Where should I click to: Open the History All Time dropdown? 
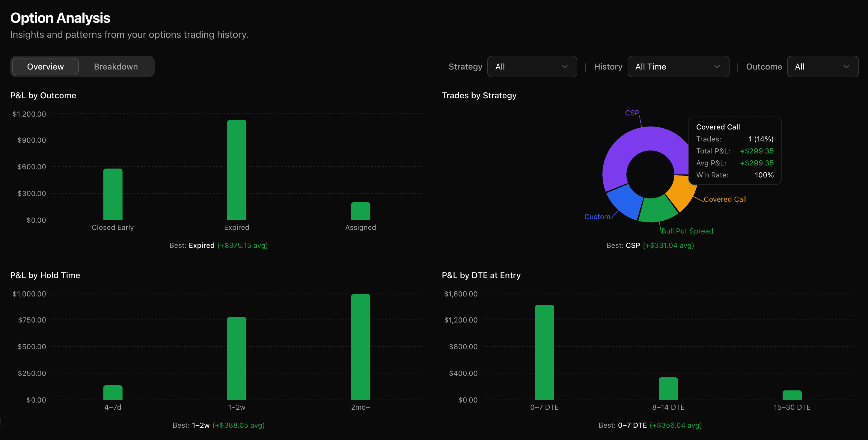(x=678, y=66)
